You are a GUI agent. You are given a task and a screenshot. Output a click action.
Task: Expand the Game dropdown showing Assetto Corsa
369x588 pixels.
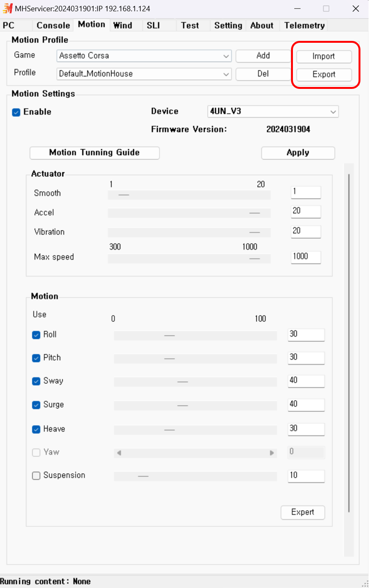point(144,56)
